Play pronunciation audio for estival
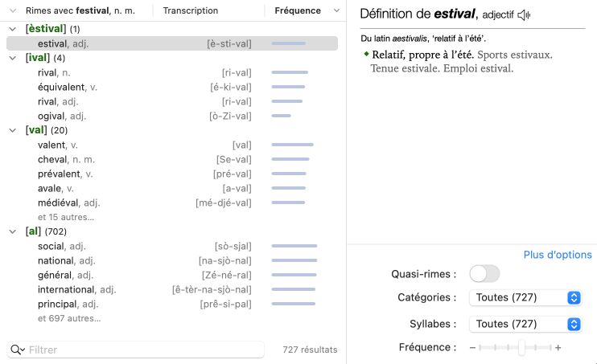The width and height of the screenshot is (597, 364). (525, 15)
